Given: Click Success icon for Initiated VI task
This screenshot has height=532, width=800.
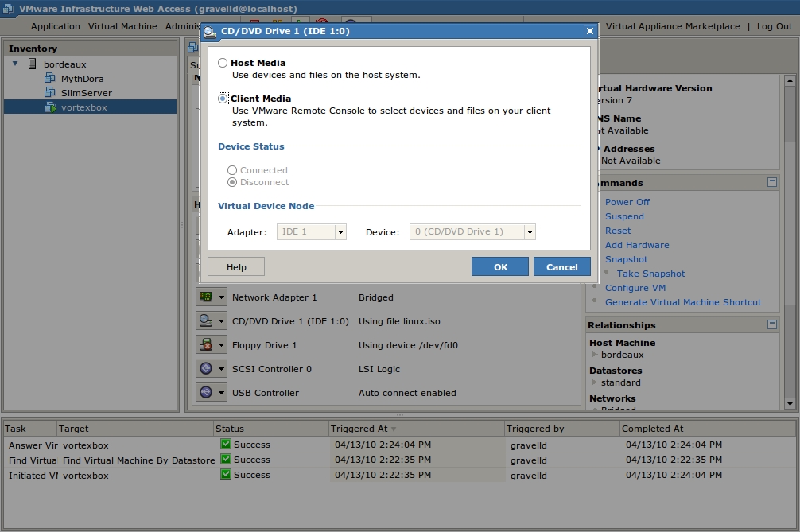Looking at the screenshot, I should coord(226,475).
